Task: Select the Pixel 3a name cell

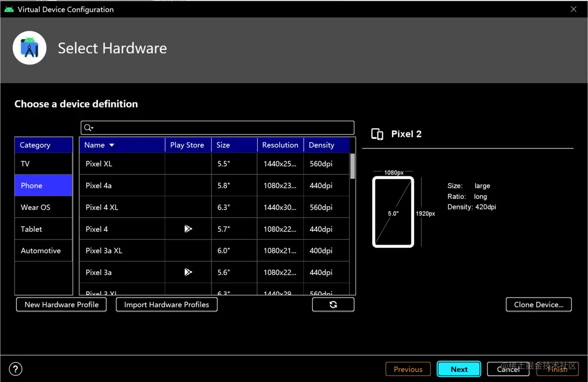Action: pos(122,272)
